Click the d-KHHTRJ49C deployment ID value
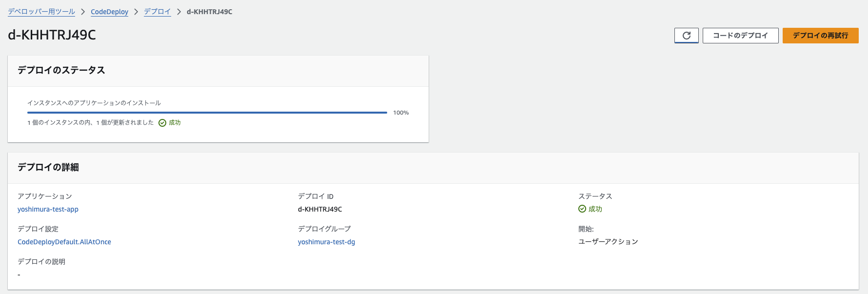The height and width of the screenshot is (294, 868). pyautogui.click(x=320, y=209)
